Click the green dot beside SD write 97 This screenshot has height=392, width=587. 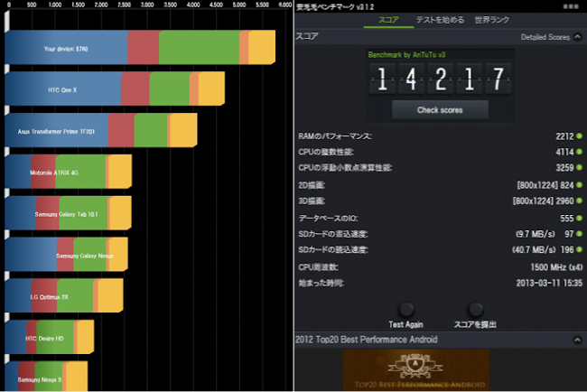point(579,234)
